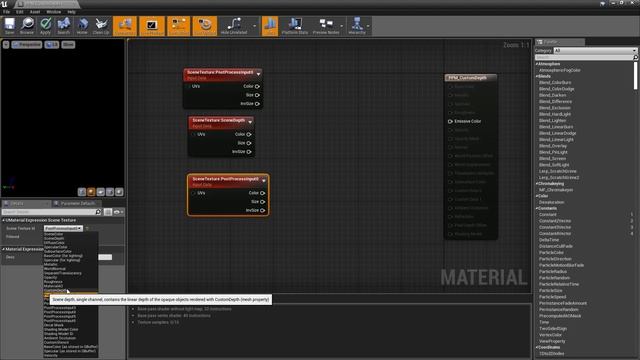Click the Show viewport button
This screenshot has width=640, height=360.
(68, 44)
